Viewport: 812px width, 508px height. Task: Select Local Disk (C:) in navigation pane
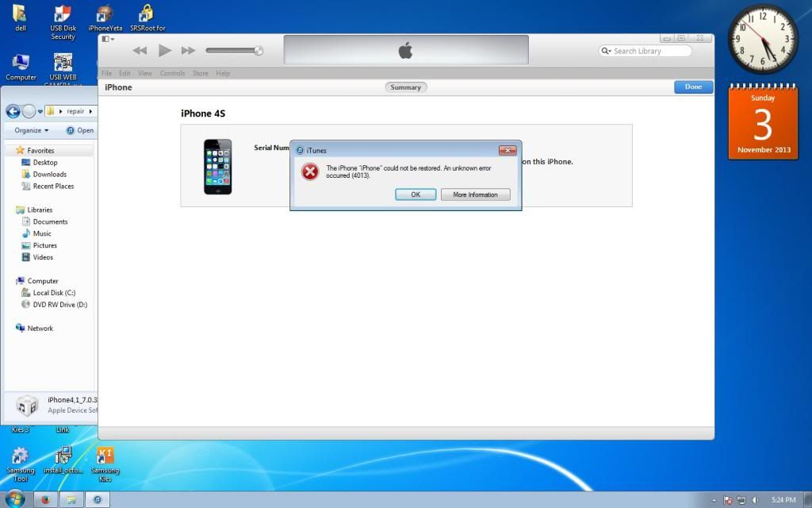point(54,293)
